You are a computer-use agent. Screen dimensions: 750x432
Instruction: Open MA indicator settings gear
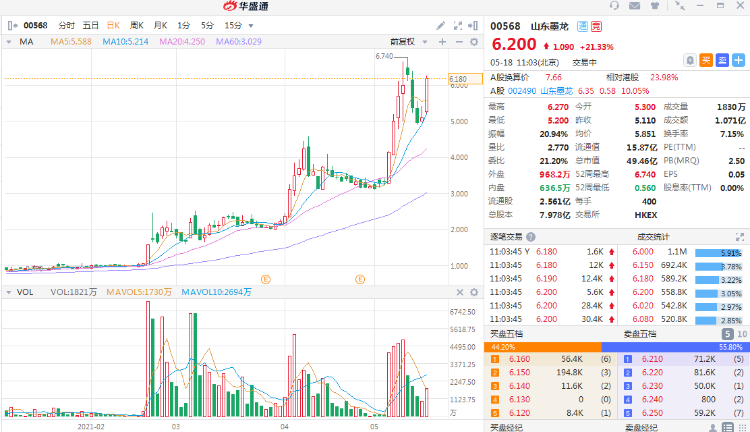tap(474, 42)
